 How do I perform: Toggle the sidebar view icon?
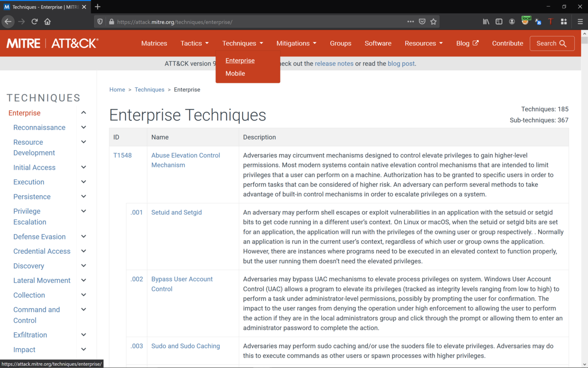point(499,22)
